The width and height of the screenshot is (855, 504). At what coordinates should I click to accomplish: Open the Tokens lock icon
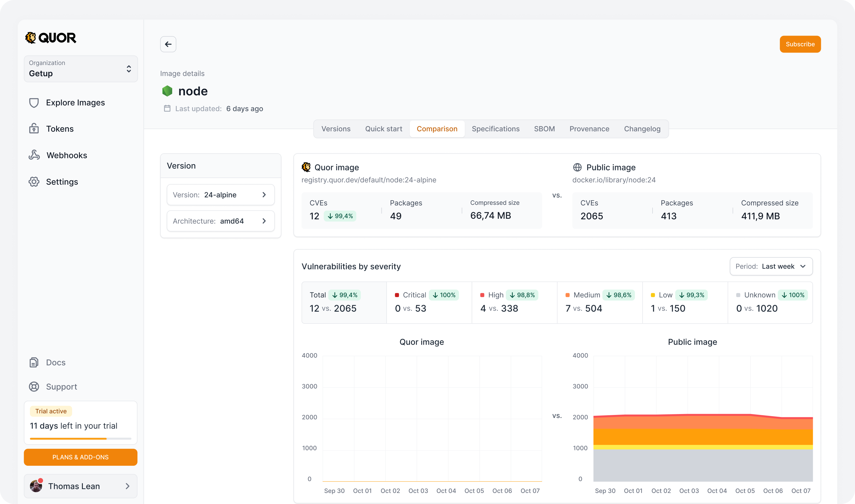coord(34,129)
